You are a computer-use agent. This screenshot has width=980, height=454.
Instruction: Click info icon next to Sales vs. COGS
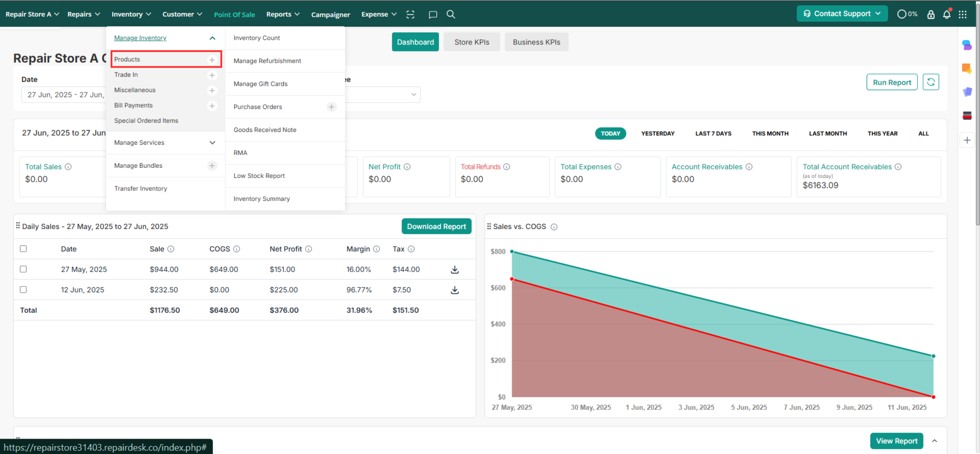554,227
